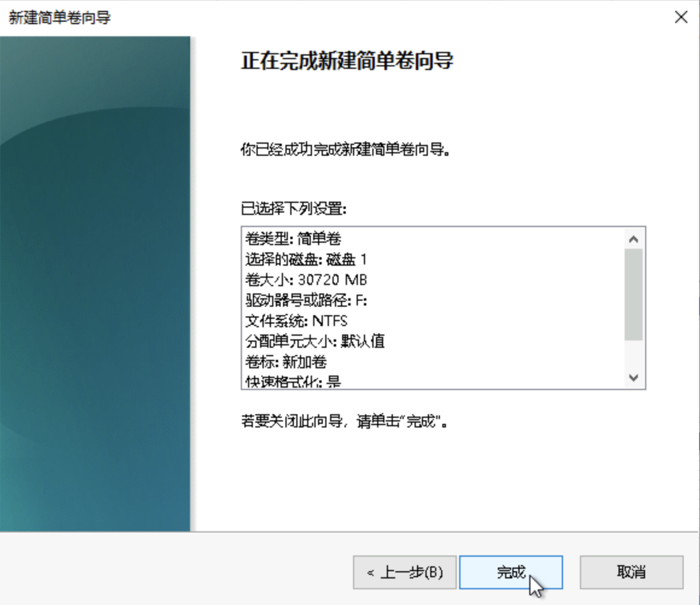Select the 驱动器号或路径: F: line
The width and height of the screenshot is (700, 605).
point(307,300)
